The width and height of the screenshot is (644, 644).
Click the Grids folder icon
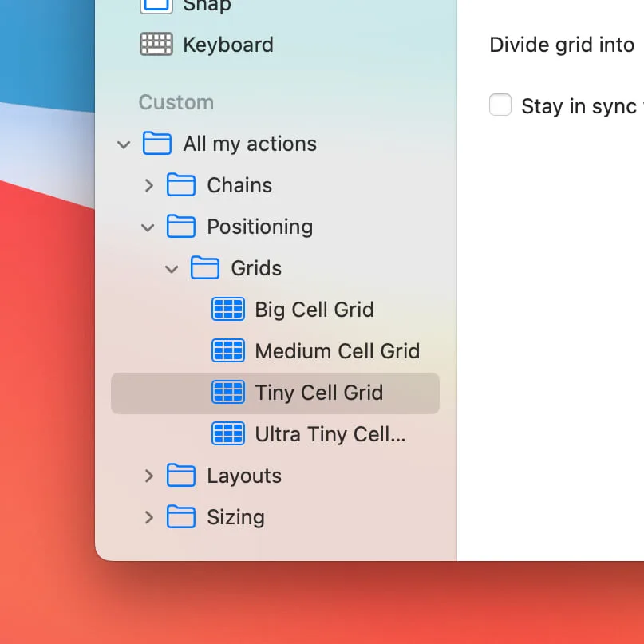[204, 268]
